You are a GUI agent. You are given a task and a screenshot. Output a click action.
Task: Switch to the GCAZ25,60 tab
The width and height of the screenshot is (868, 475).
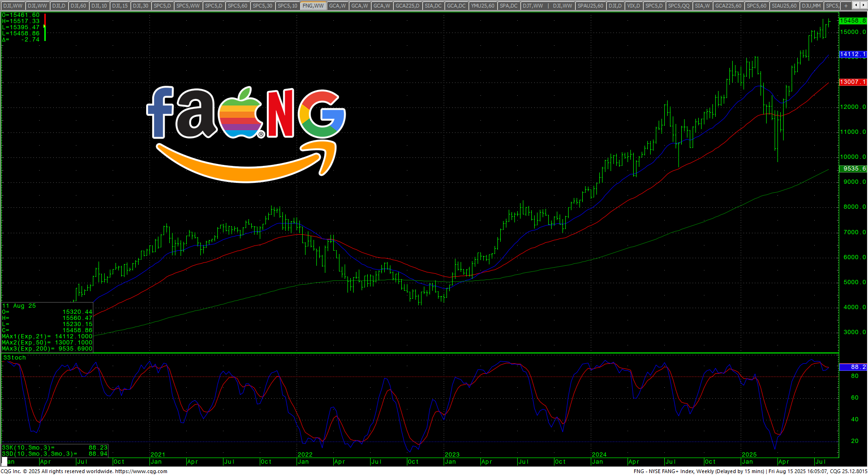[728, 6]
